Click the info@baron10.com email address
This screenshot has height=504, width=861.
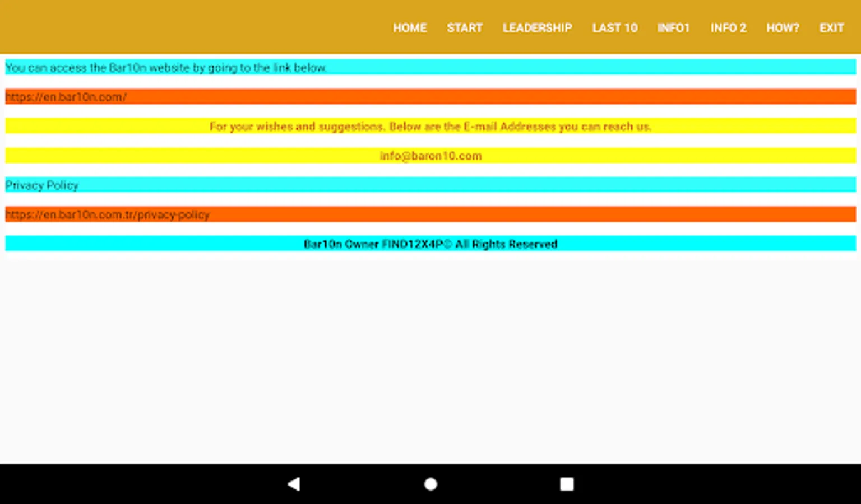coord(430,156)
